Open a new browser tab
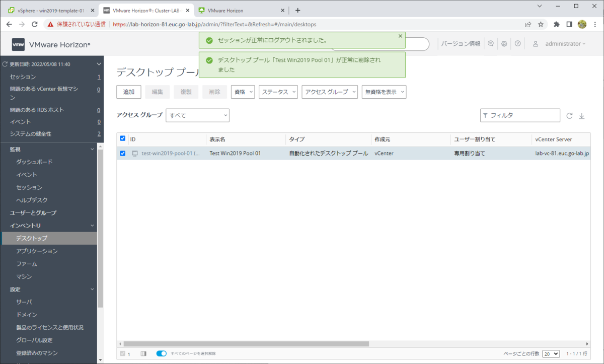Viewport: 604px width, 364px height. (x=297, y=10)
